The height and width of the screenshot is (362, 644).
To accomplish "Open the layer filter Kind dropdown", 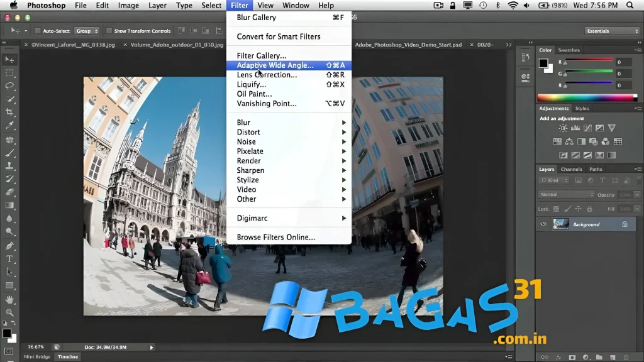I will (x=553, y=180).
